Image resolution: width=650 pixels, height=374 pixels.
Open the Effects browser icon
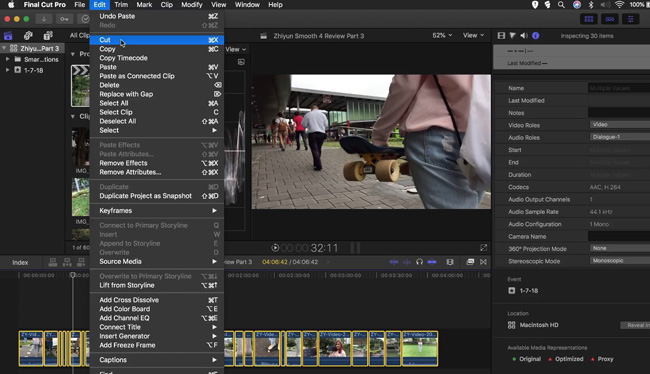pyautogui.click(x=470, y=262)
